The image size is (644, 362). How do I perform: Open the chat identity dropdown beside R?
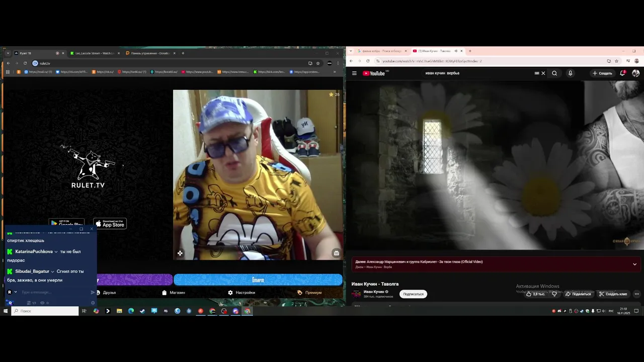[x=16, y=292]
